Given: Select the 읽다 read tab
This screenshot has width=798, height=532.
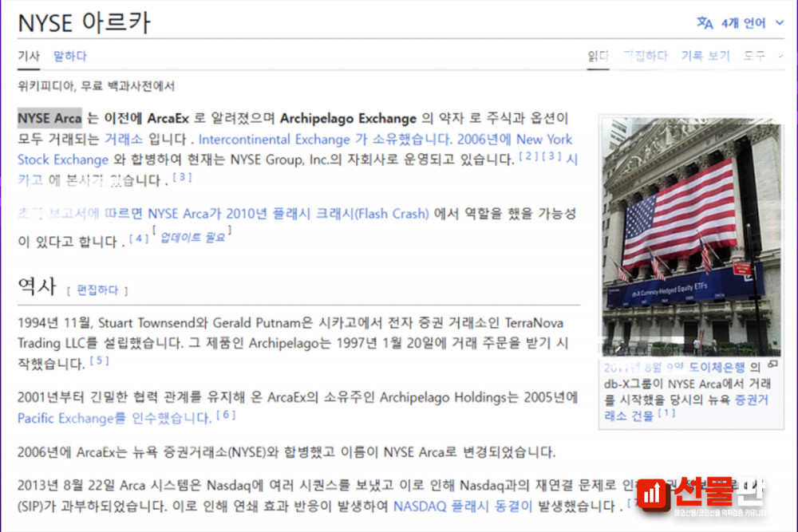Looking at the screenshot, I should point(598,56).
